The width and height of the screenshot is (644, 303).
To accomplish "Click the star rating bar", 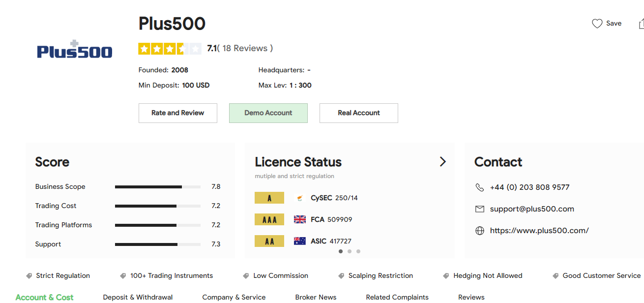I will pyautogui.click(x=170, y=49).
